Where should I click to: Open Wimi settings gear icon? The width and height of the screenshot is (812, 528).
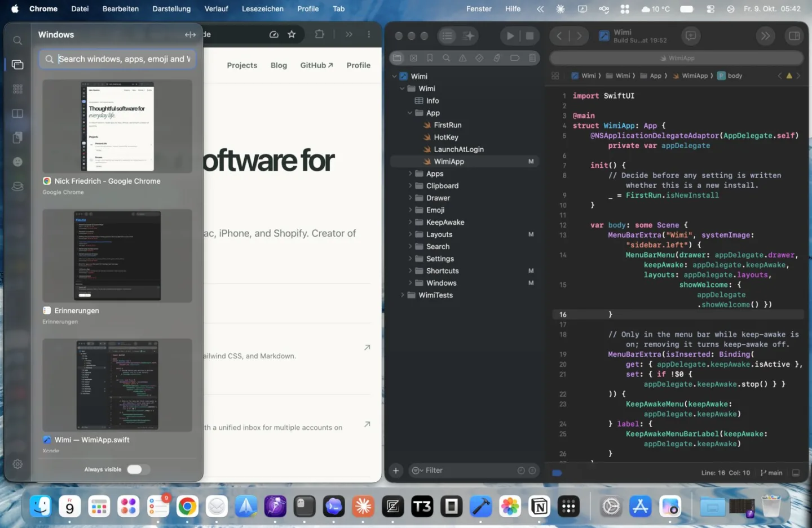coord(17,464)
